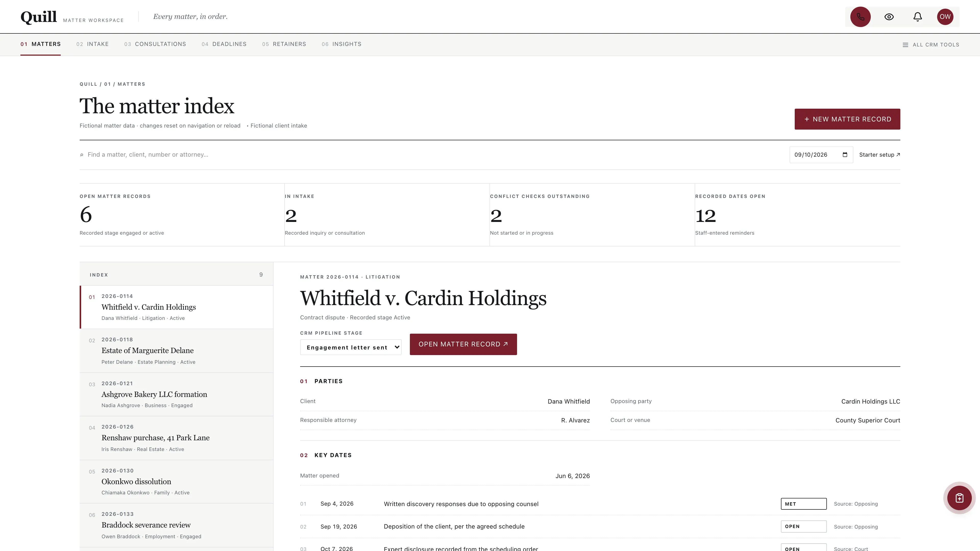Screen dimensions: 980x551
Task: Select Ashgrove Bakery LLC formation matter
Action: 177,394
